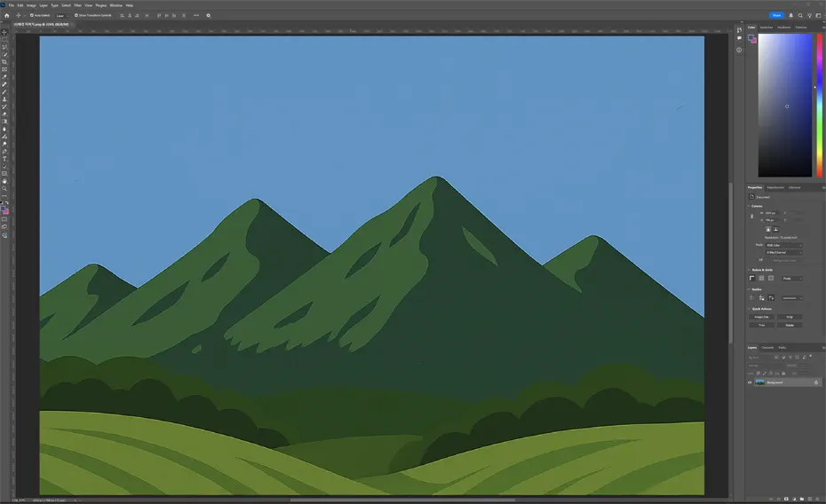Image resolution: width=826 pixels, height=504 pixels.
Task: Click the notifications bell icon
Action: point(790,15)
